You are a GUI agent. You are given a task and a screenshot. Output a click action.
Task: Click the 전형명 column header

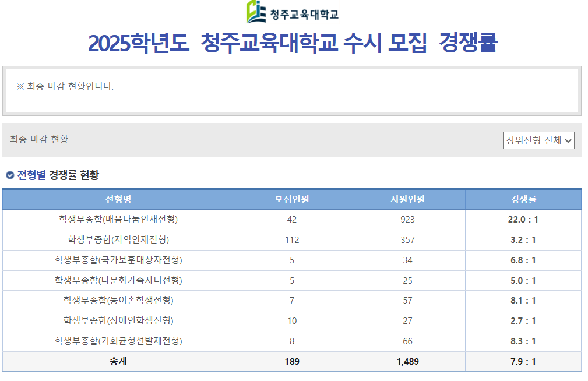pyautogui.click(x=118, y=199)
